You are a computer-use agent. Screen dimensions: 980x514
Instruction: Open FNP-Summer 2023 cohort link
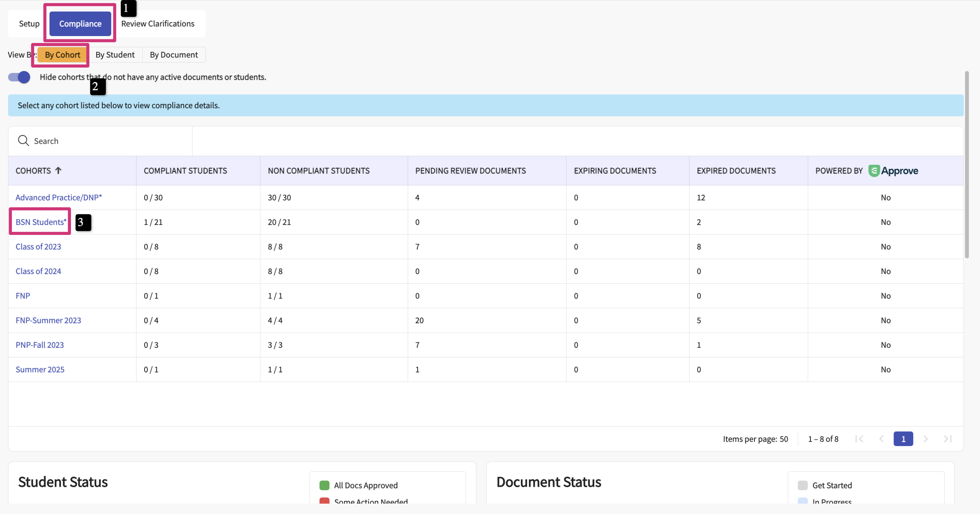48,320
